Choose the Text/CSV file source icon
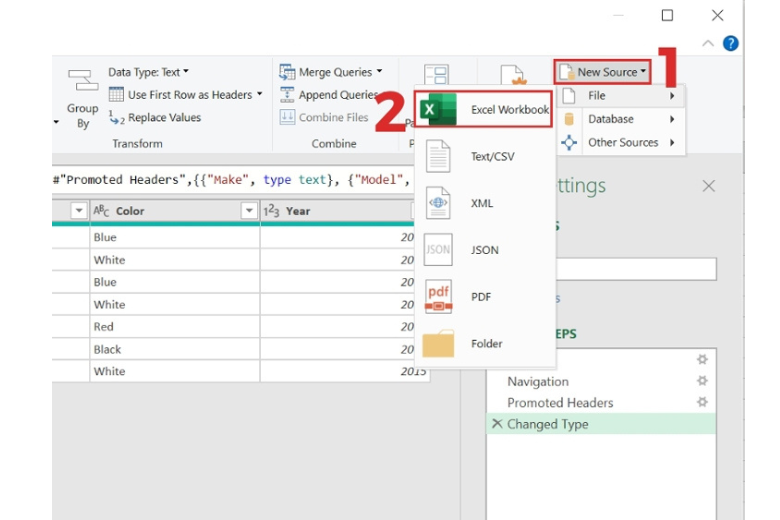The height and width of the screenshot is (520, 780). coord(438,157)
